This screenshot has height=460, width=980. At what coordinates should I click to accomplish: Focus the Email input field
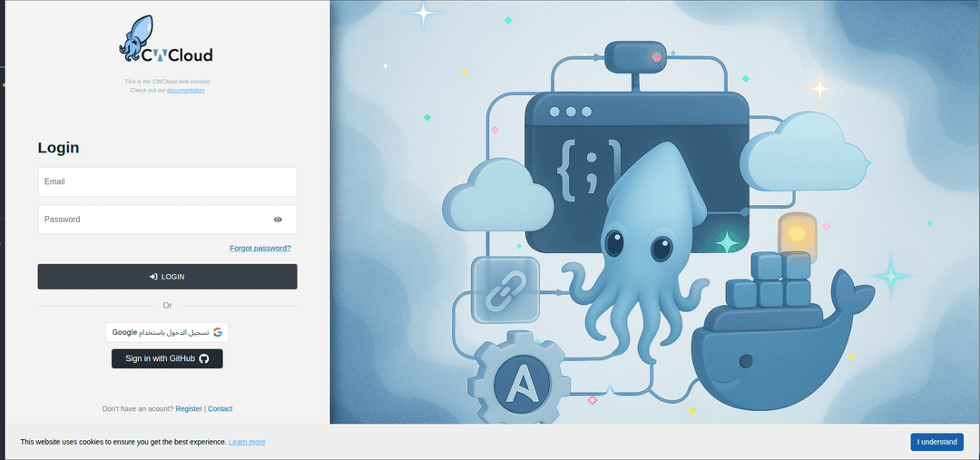[x=167, y=181]
